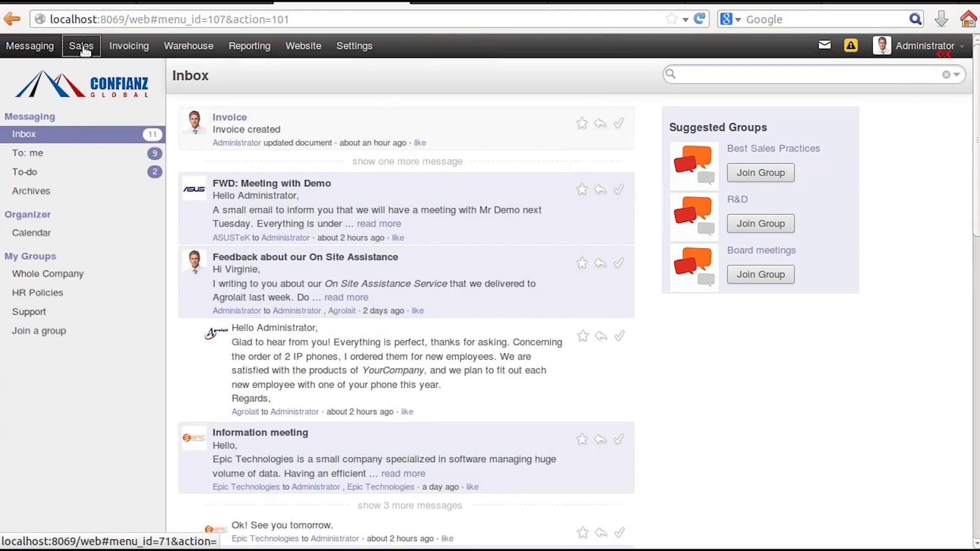The height and width of the screenshot is (551, 980).
Task: Expand the Epic Technologies message with read more
Action: (x=403, y=473)
